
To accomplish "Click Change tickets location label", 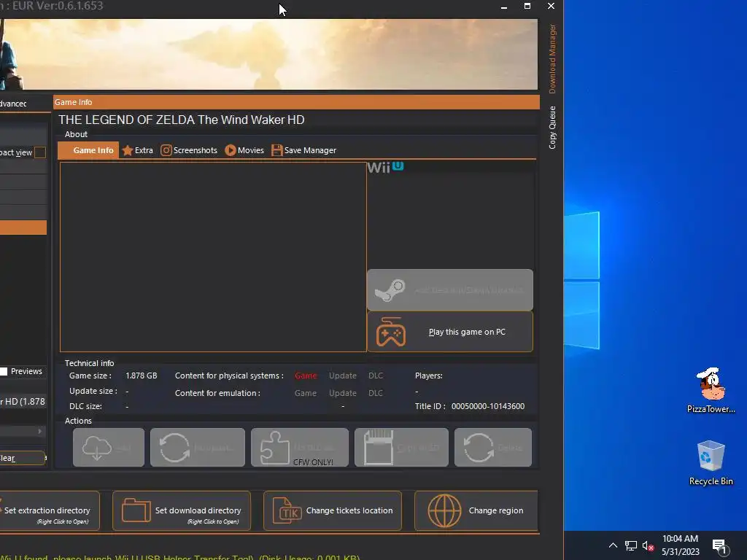I will click(x=349, y=510).
